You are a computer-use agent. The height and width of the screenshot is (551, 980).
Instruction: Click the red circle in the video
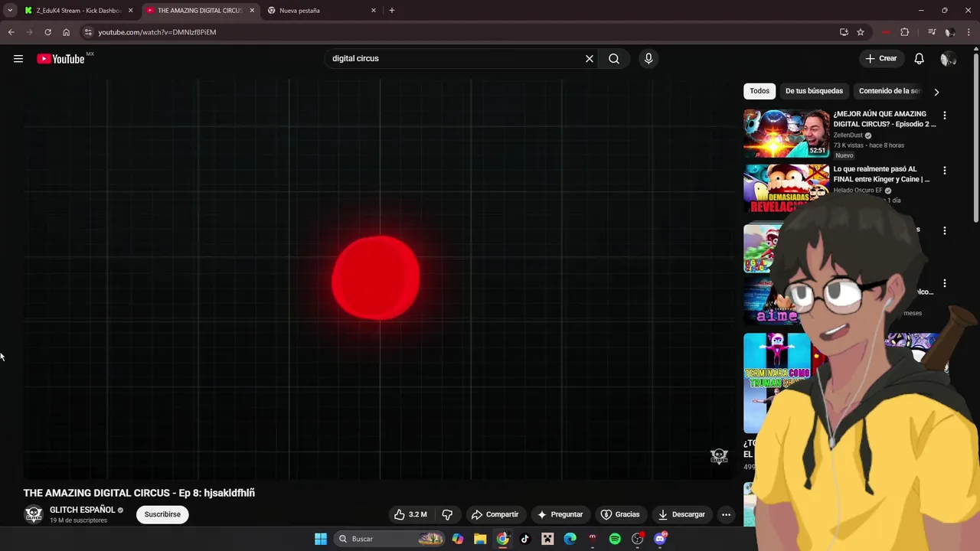pos(376,278)
